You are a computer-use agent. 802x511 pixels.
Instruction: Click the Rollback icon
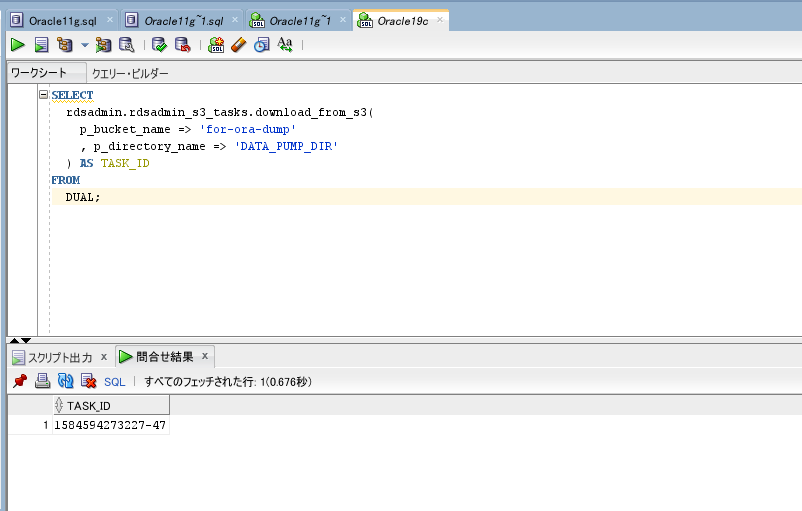tap(183, 45)
